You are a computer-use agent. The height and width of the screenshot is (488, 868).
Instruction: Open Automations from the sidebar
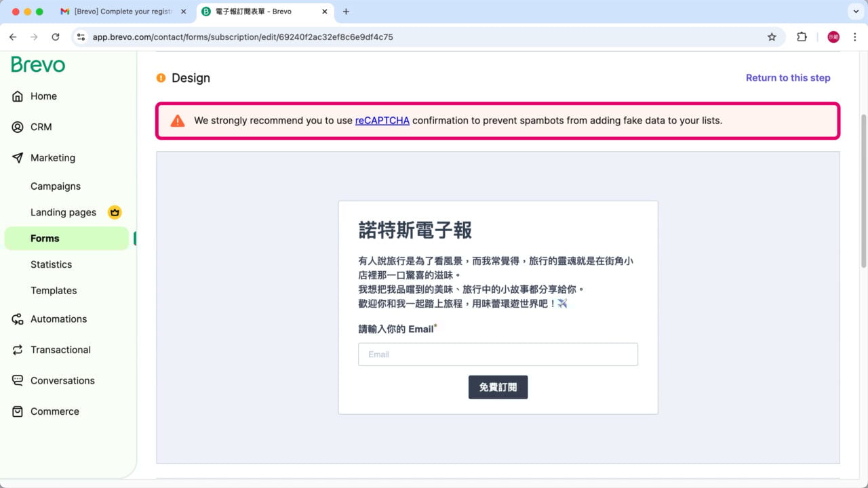(58, 319)
